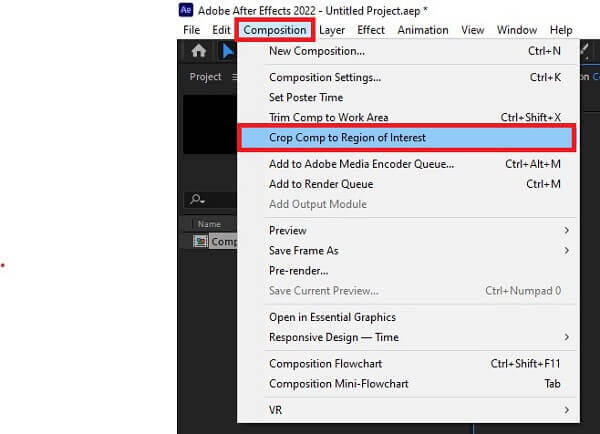Viewport: 600px width, 434px height.
Task: Open the Edit menu
Action: [x=221, y=30]
